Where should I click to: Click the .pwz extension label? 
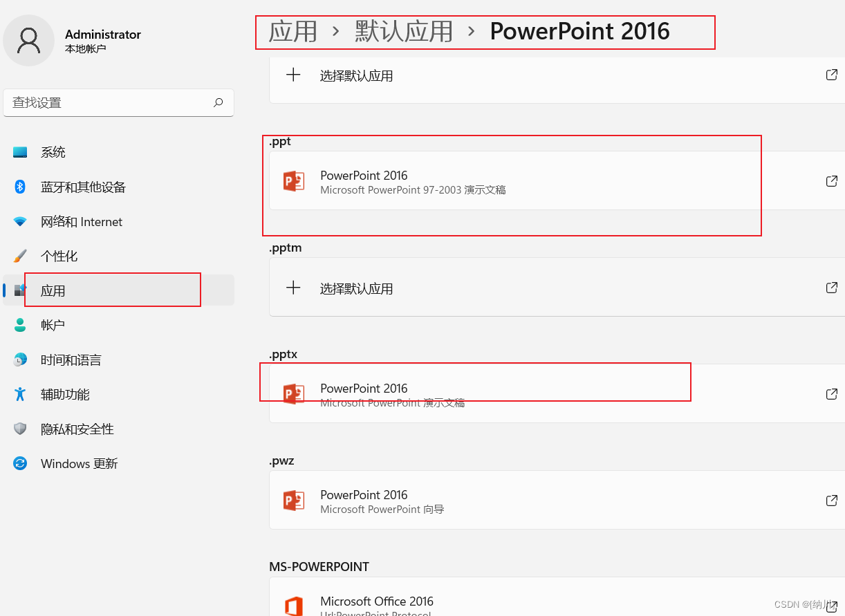(281, 460)
